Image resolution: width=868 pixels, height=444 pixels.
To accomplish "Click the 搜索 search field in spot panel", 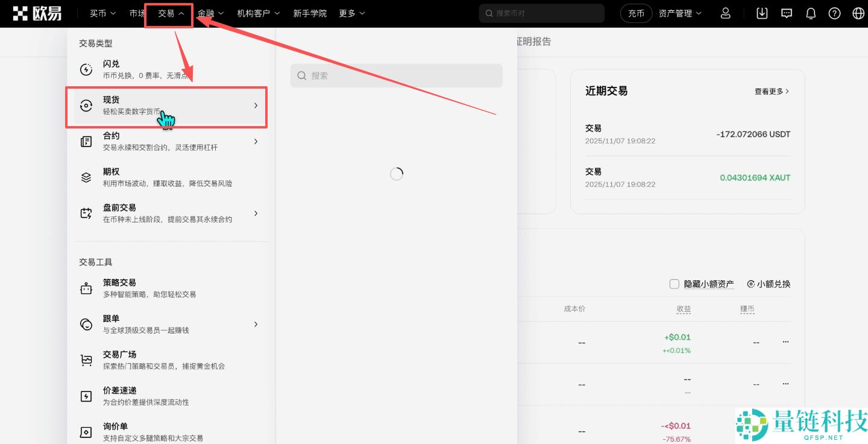I will (396, 75).
